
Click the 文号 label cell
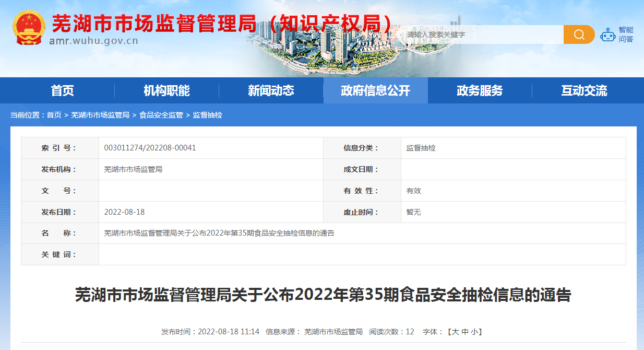(x=60, y=191)
